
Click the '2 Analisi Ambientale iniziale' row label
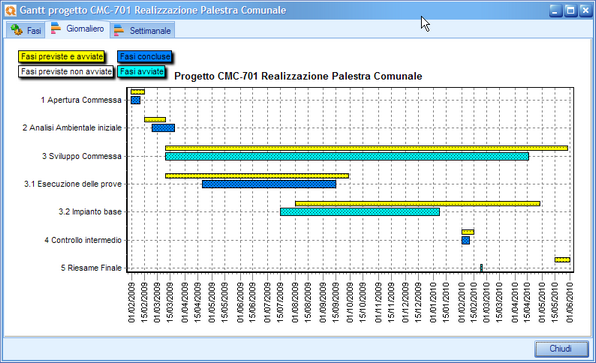(72, 128)
